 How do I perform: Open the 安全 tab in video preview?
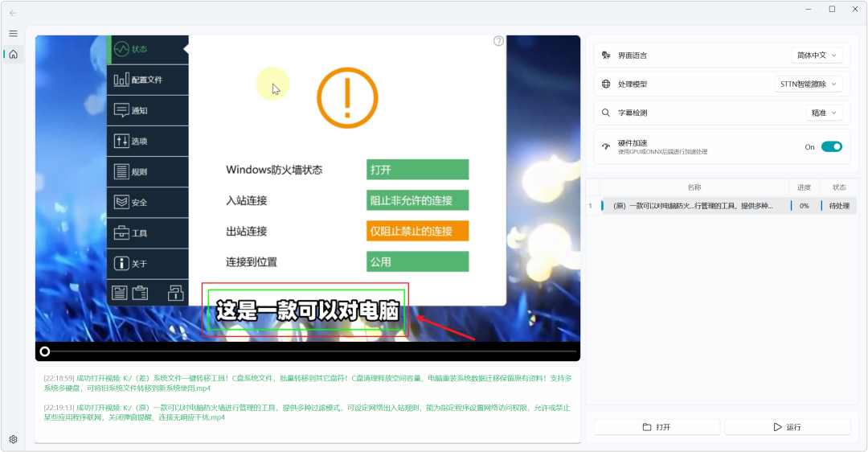(x=148, y=202)
